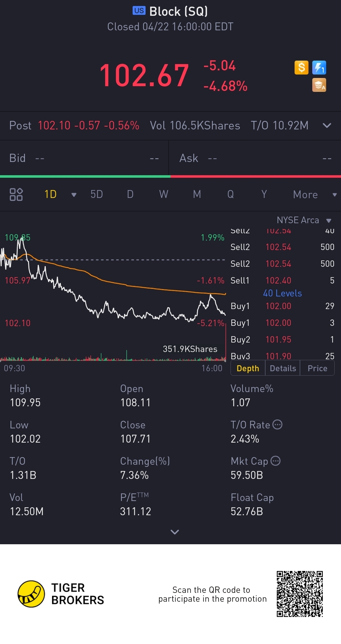
Task: Tap the Low 102.02 value
Action: 25,439
